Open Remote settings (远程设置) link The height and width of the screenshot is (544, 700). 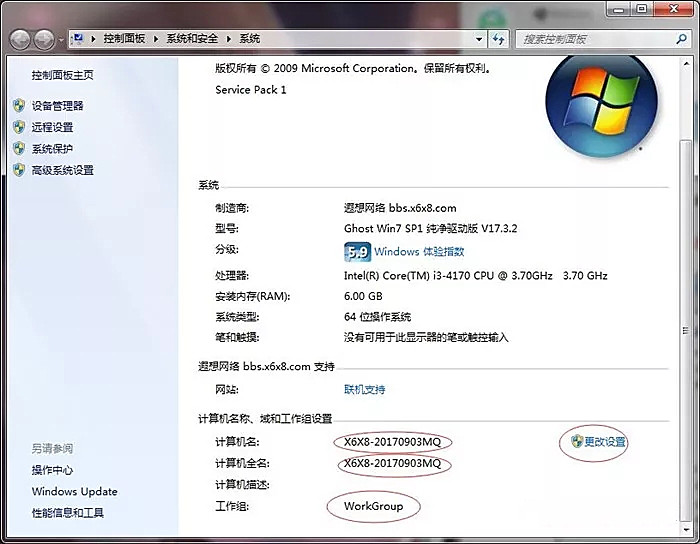(x=52, y=127)
